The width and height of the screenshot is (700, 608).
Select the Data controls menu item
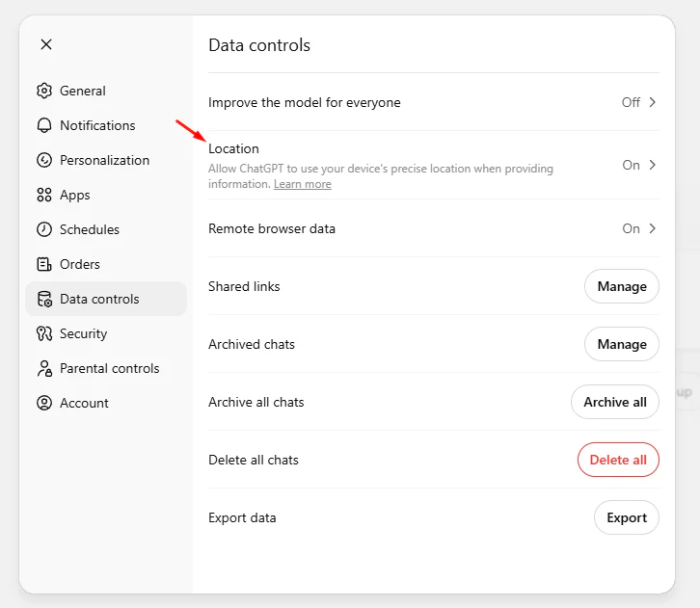99,299
